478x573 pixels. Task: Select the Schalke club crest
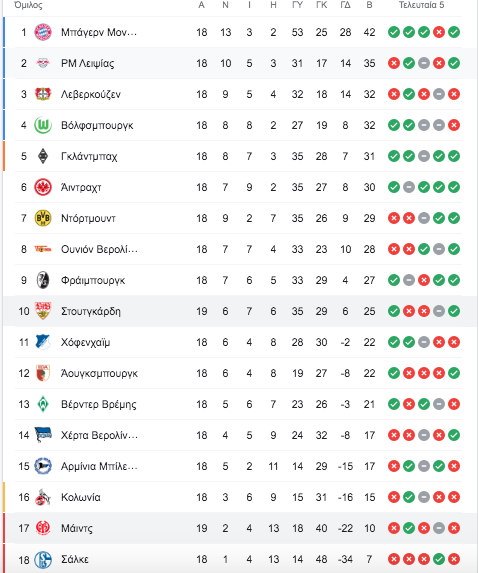[x=43, y=559]
